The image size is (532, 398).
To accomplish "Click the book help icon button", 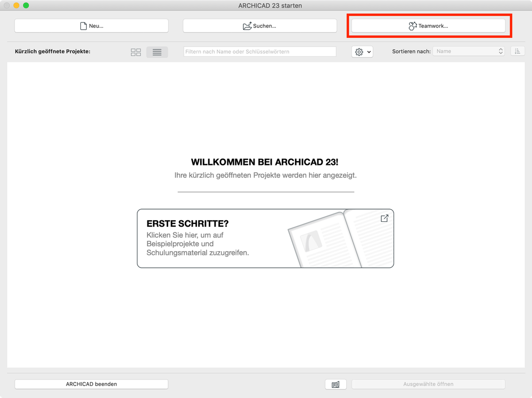I will click(x=335, y=385).
